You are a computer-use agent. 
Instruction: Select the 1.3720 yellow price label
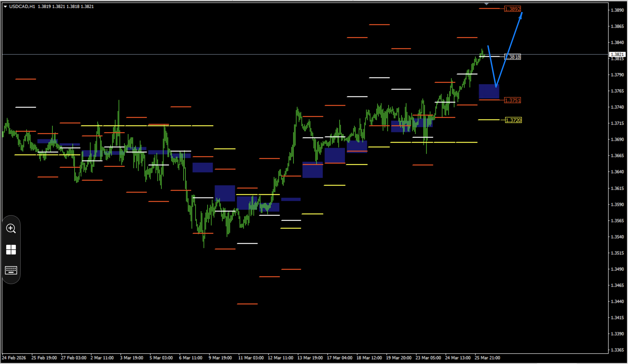[x=513, y=120]
